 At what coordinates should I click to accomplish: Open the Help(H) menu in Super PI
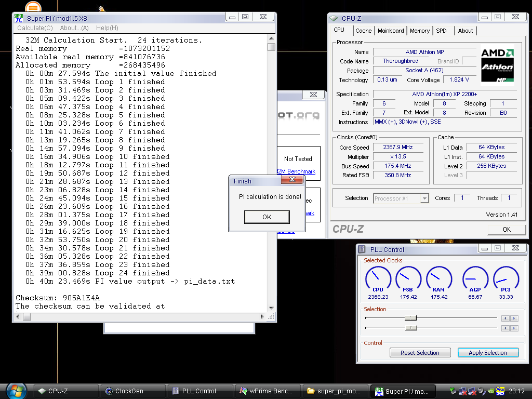[107, 28]
